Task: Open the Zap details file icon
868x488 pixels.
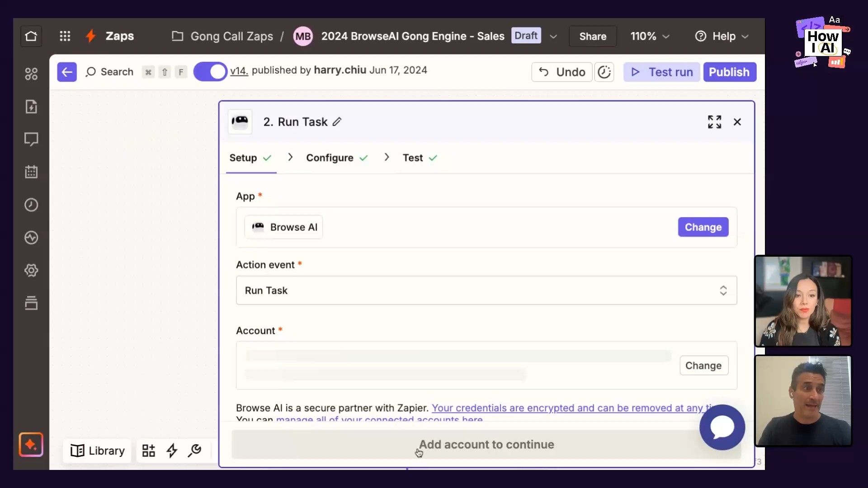Action: (31, 107)
